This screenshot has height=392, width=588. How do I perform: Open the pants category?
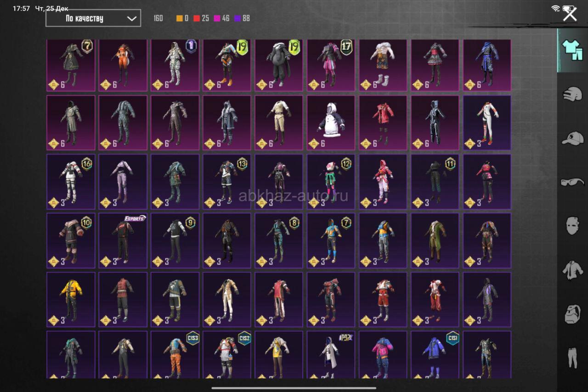point(572,358)
